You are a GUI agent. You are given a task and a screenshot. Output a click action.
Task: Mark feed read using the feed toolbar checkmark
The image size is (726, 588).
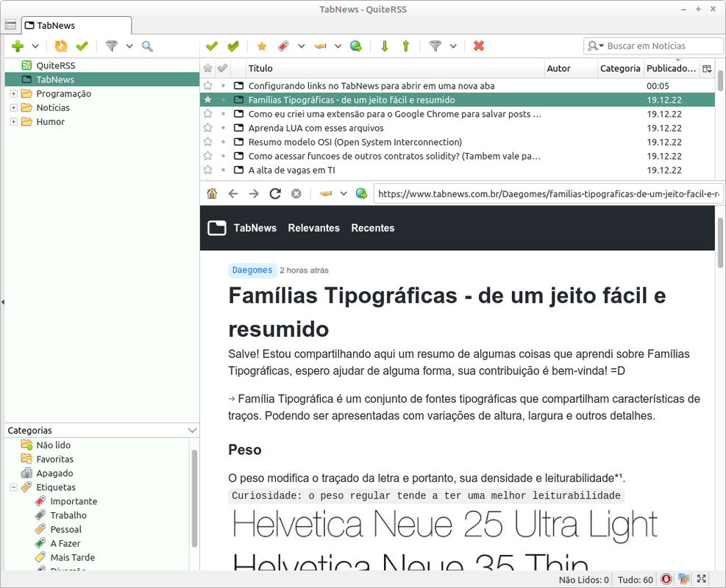(x=82, y=46)
